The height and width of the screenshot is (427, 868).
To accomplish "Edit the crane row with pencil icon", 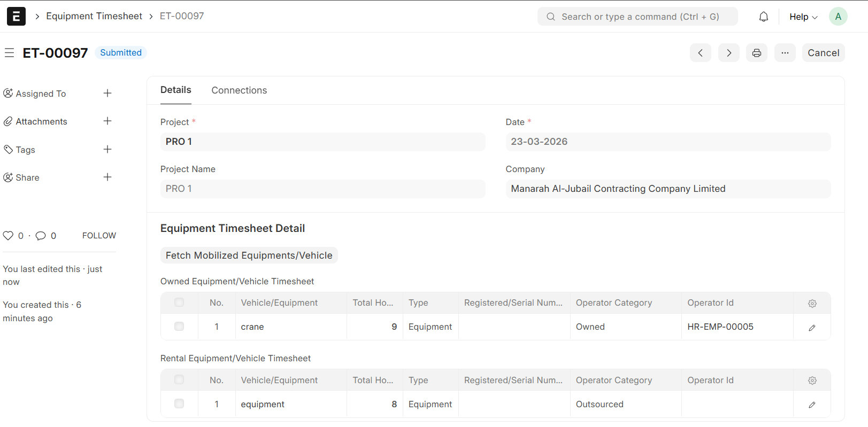I will 811,328.
